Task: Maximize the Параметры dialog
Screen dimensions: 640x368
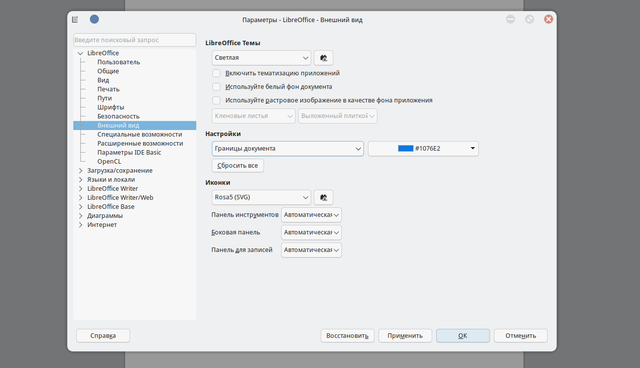Action: (529, 19)
